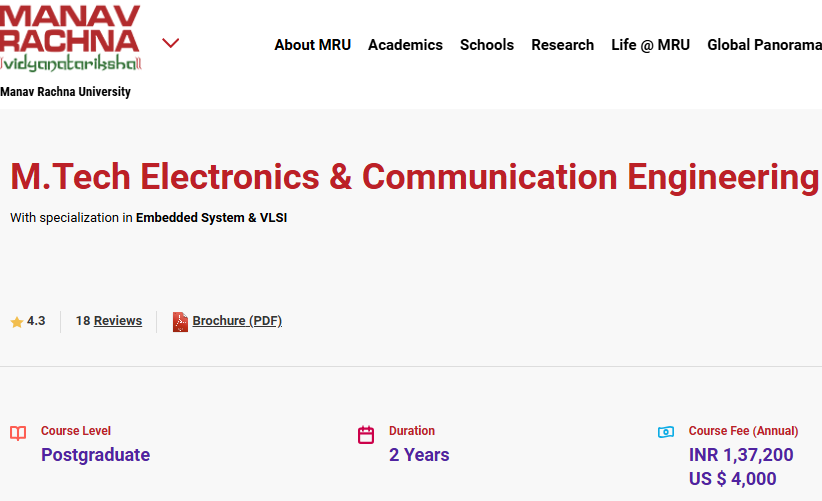Click the red PDF file icon
Screen dimensions: 822x501
click(180, 322)
